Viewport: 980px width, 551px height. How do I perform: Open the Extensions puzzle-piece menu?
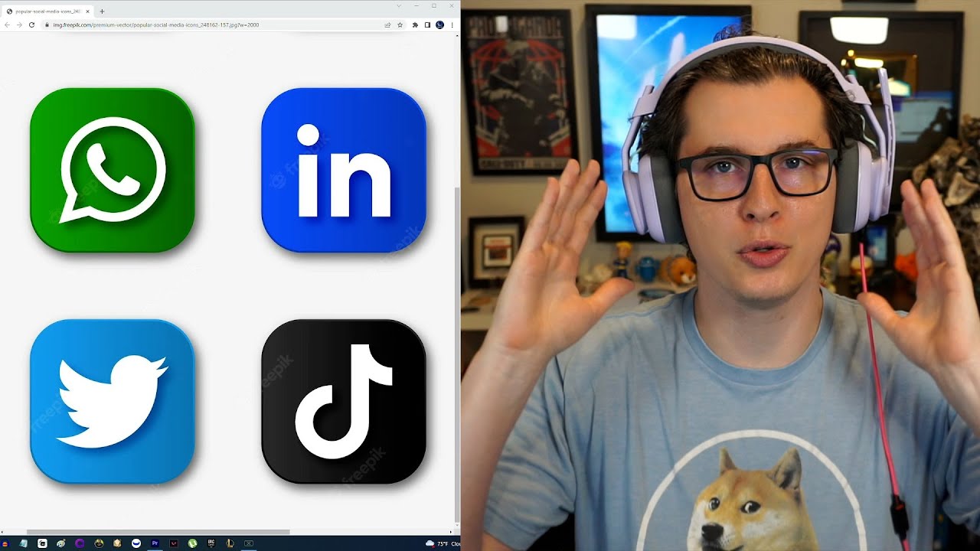[x=415, y=24]
